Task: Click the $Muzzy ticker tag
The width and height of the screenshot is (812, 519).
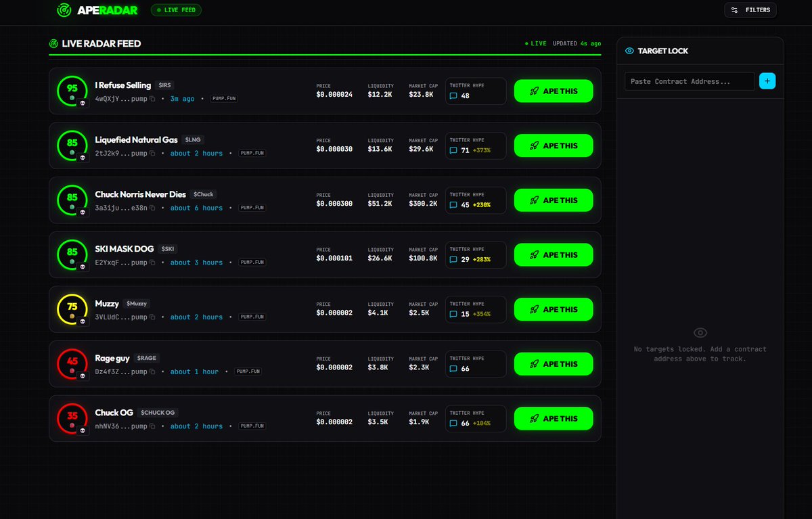Action: point(137,304)
